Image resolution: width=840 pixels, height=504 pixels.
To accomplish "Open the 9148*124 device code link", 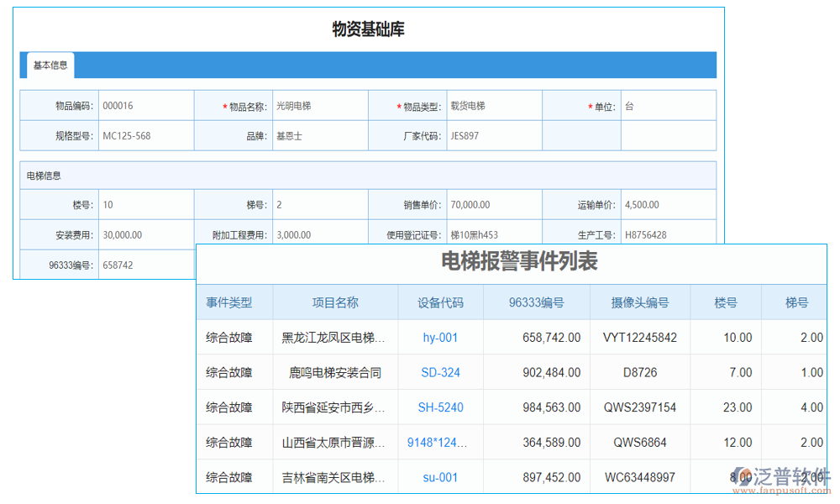I will point(438,442).
